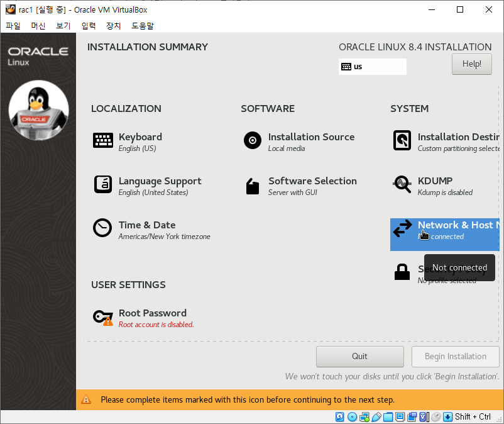504x424 pixels.
Task: Click the Quit button
Action: [359, 357]
